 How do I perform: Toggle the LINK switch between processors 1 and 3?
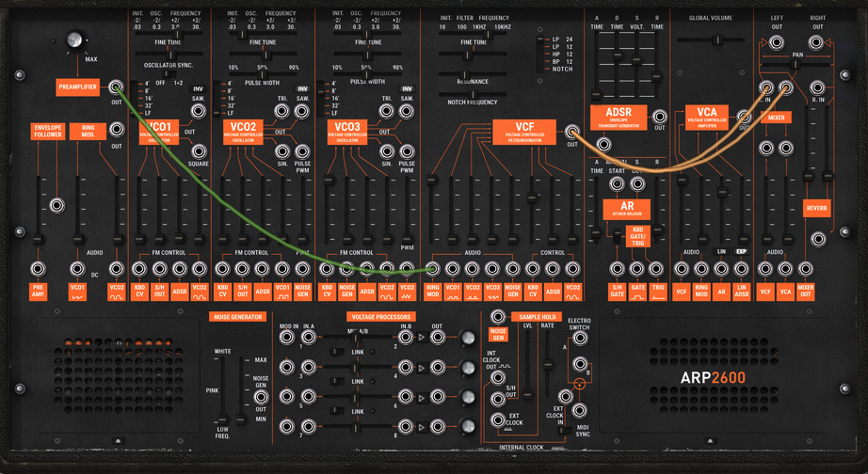pos(337,352)
